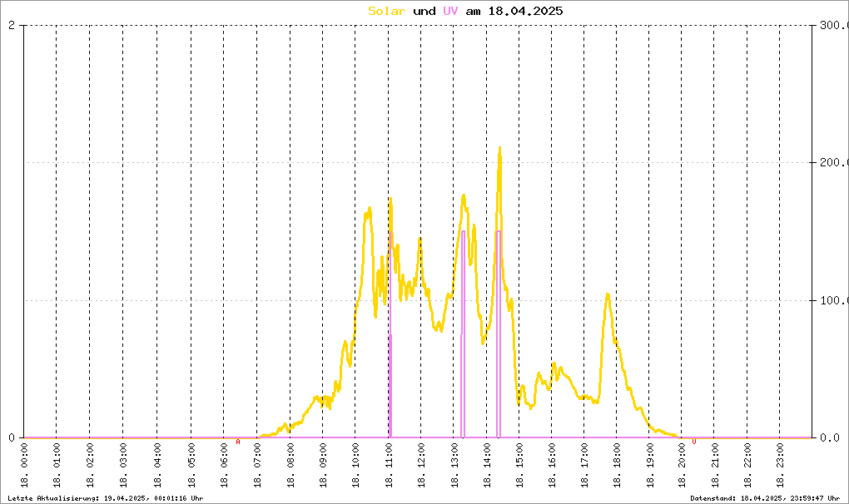Click the yellow 'Solar' word in the title
This screenshot has height=504, width=849.
[x=386, y=11]
